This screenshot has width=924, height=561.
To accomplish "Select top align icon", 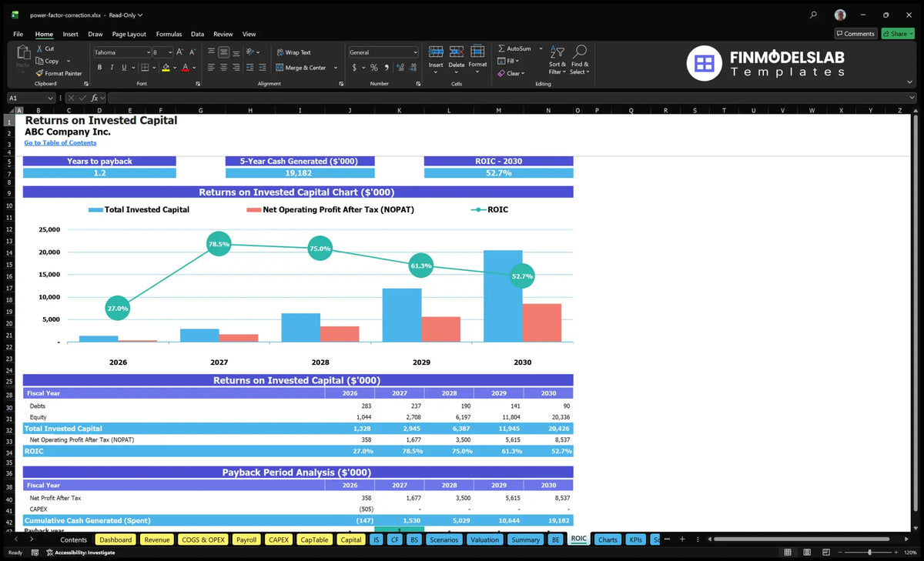I will [211, 52].
